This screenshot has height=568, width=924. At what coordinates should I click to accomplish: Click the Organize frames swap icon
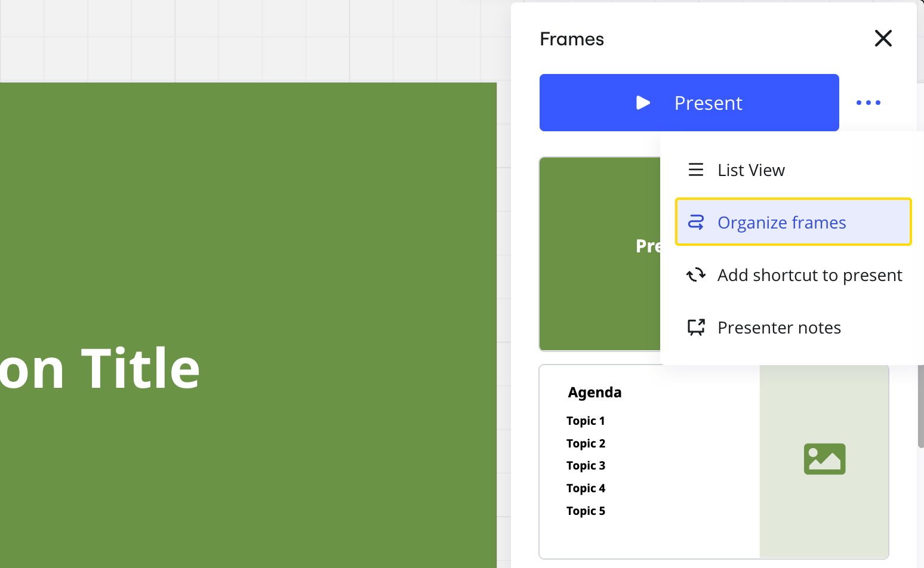click(x=695, y=221)
